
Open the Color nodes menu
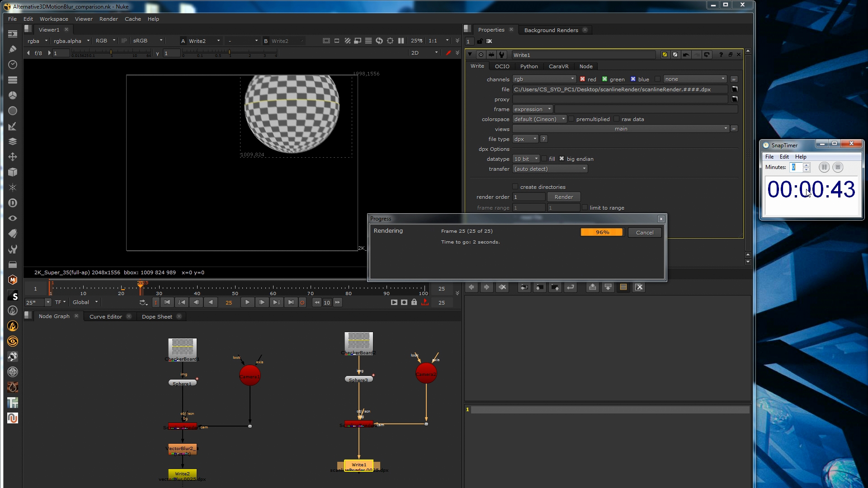13,95
